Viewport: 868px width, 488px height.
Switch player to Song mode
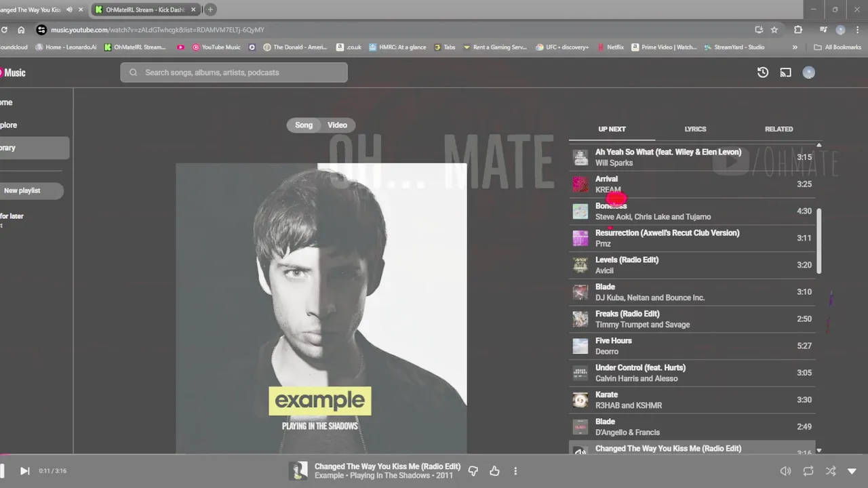click(304, 125)
